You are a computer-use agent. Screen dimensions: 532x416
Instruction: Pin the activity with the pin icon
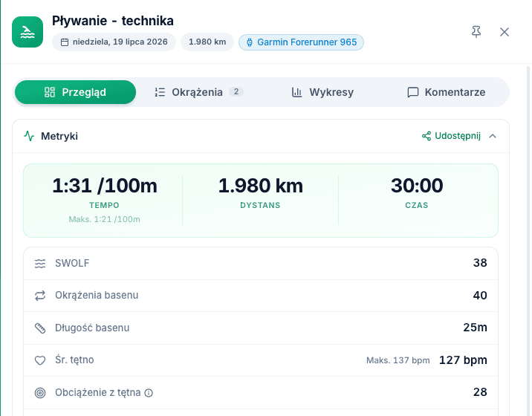coord(476,32)
